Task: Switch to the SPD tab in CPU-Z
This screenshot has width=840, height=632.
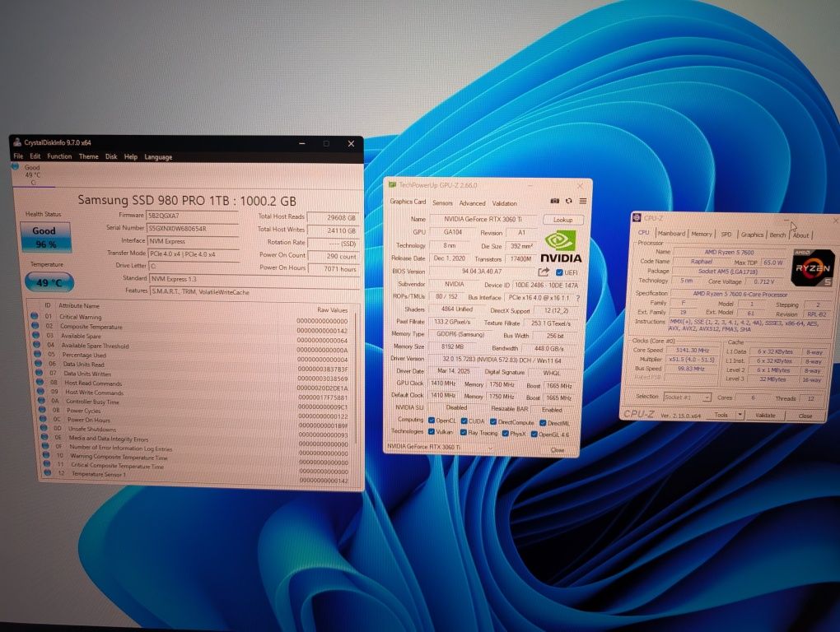Action: pos(726,235)
